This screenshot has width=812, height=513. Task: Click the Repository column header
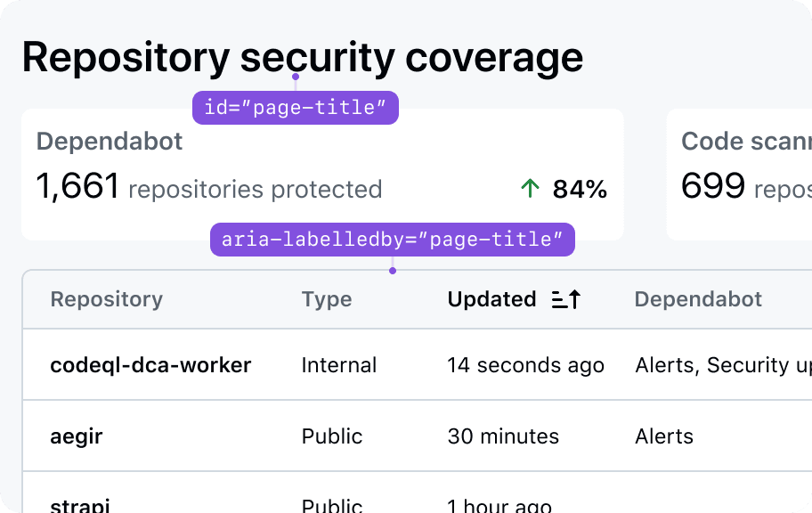tap(107, 300)
